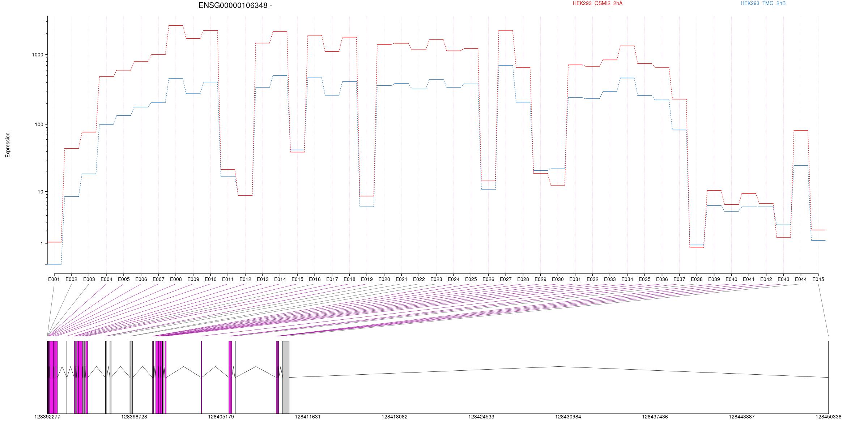Select the HEK293_TMG_2hB legend label

[763, 3]
